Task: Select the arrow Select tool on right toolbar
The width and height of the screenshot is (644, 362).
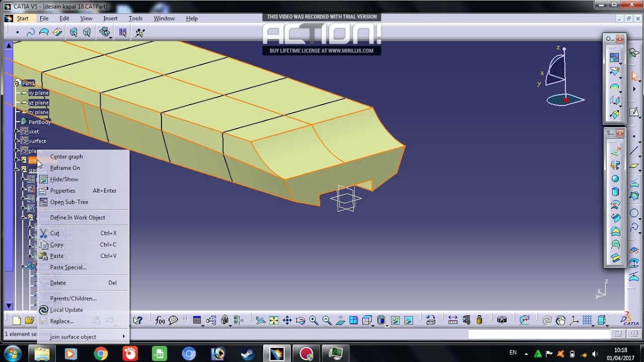Action: click(634, 76)
